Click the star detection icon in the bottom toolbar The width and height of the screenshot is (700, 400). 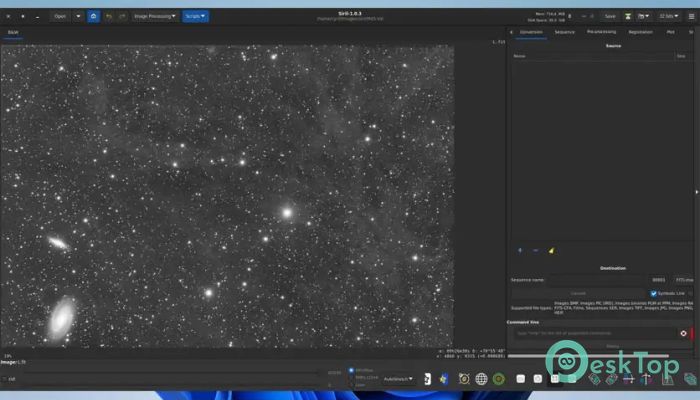click(443, 379)
